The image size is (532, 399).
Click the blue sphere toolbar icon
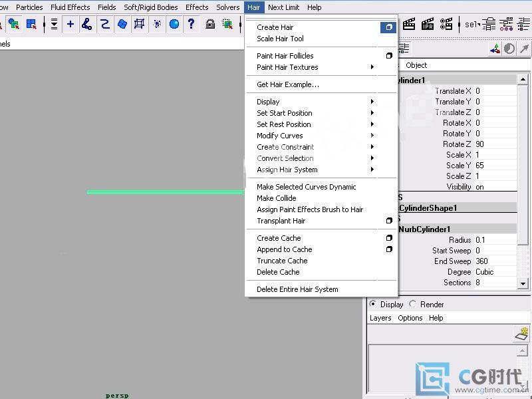[x=174, y=24]
